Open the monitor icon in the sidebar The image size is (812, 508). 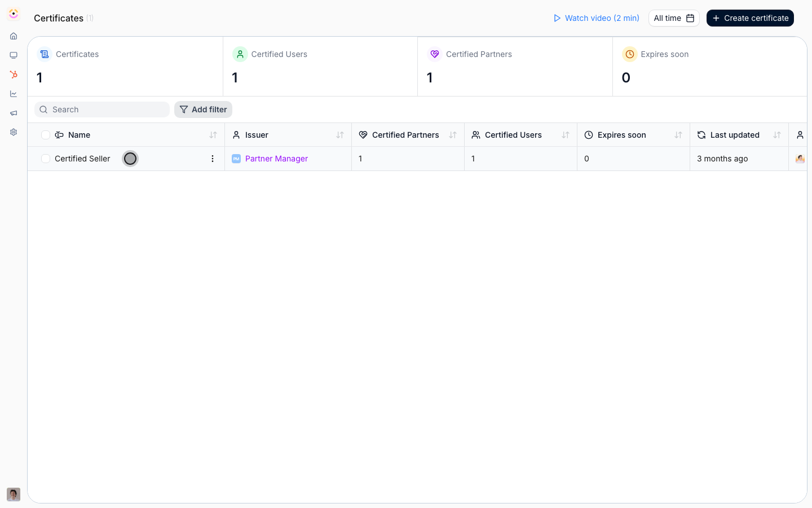pos(14,55)
